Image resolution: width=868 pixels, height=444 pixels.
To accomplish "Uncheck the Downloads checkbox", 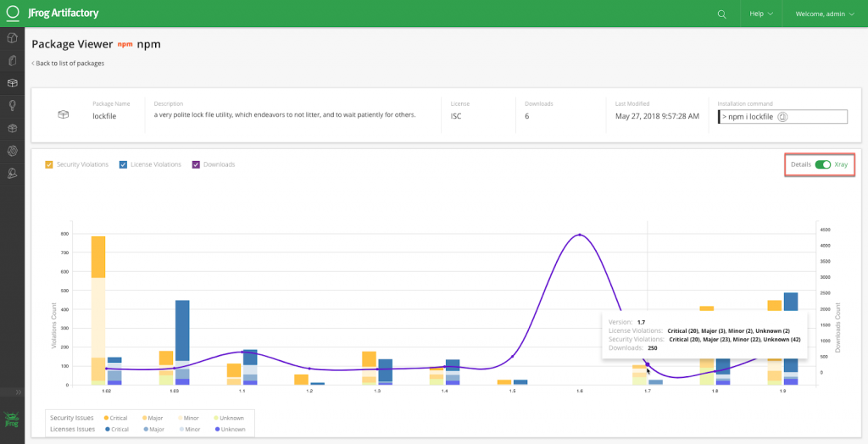I will 196,164.
